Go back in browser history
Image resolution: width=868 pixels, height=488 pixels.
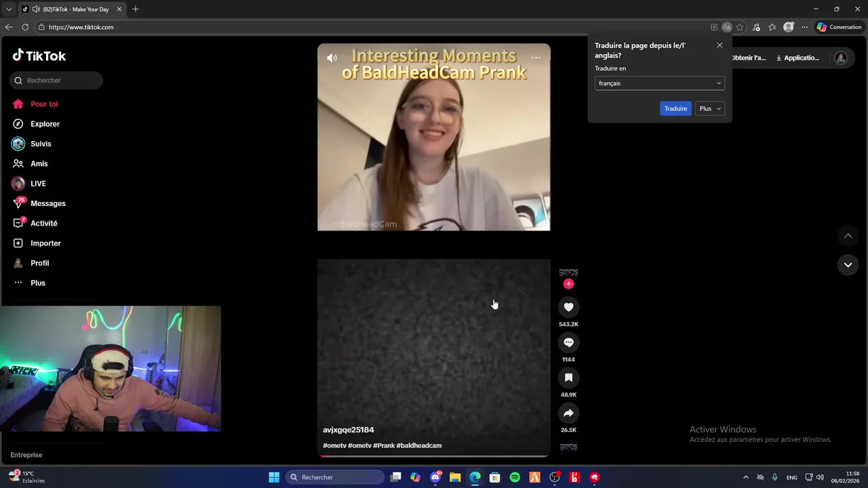pos(9,27)
